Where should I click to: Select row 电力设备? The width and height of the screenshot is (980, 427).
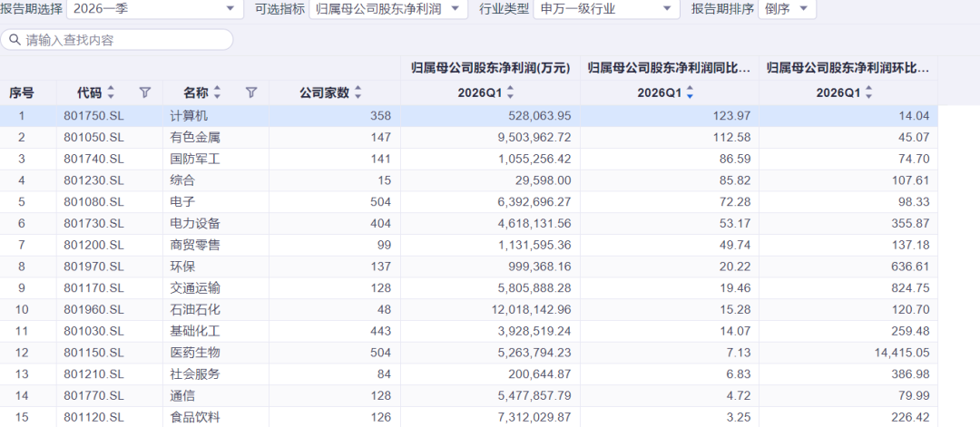[469, 224]
